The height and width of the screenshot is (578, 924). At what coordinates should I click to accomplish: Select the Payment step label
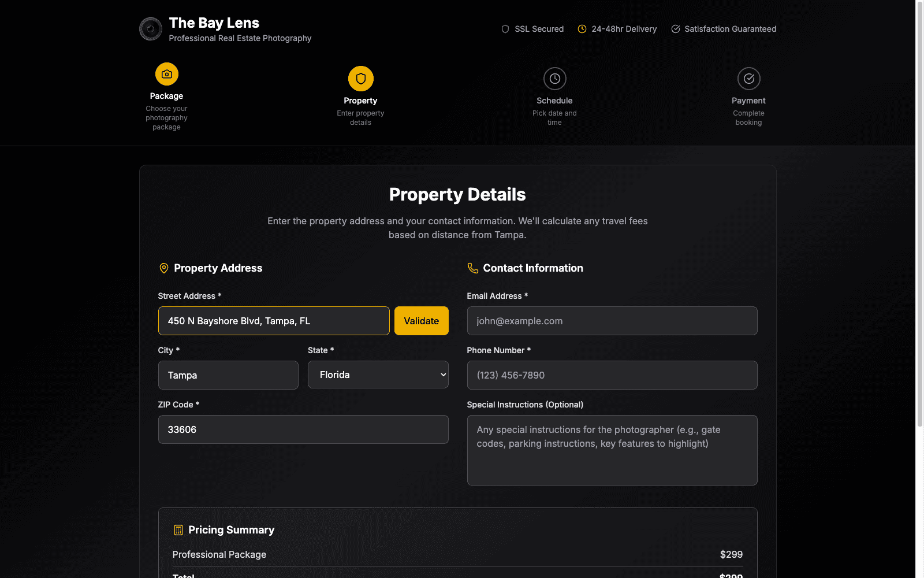(x=749, y=101)
